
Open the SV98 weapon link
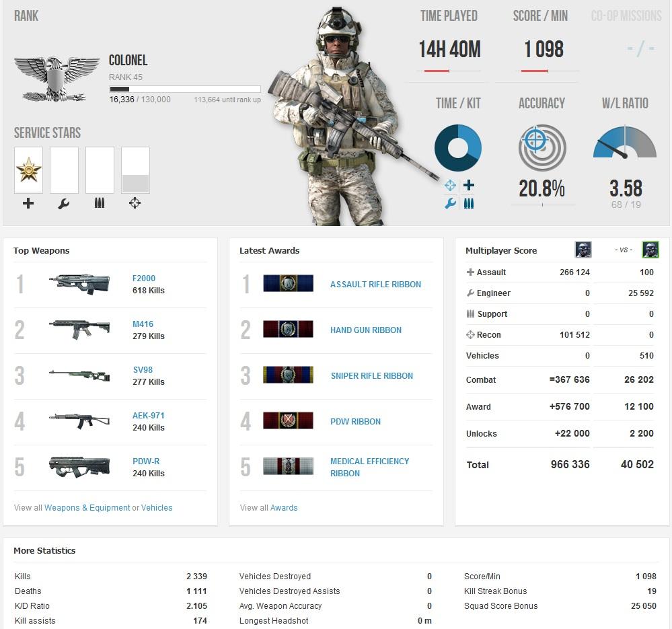[143, 370]
